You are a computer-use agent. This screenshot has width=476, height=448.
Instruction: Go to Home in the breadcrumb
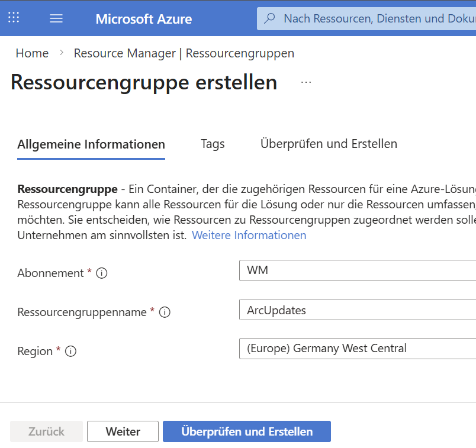32,53
